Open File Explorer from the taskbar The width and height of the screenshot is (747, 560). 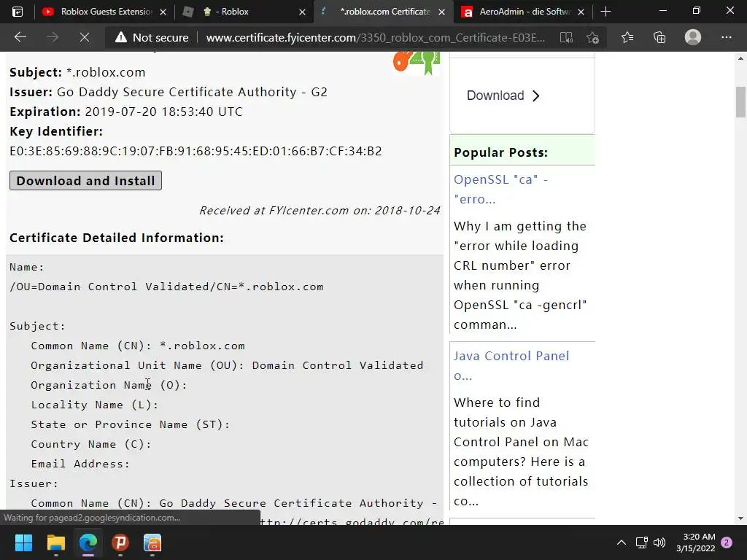click(x=55, y=542)
